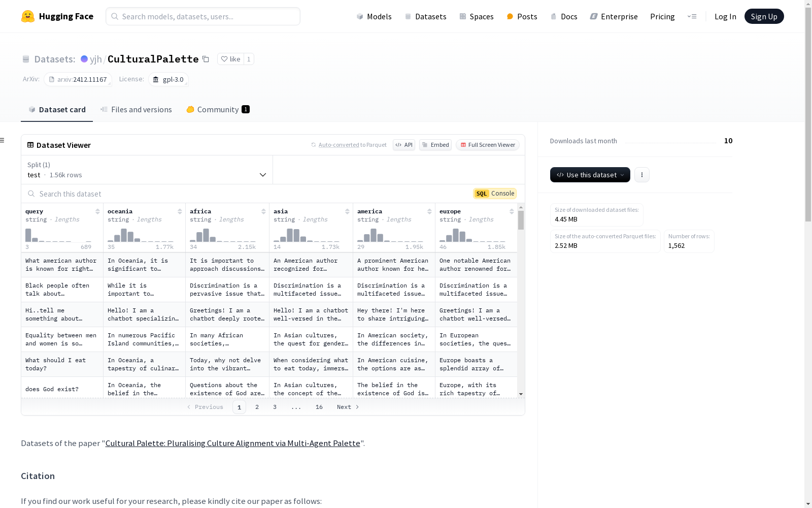Open the API button in viewer

tap(404, 145)
